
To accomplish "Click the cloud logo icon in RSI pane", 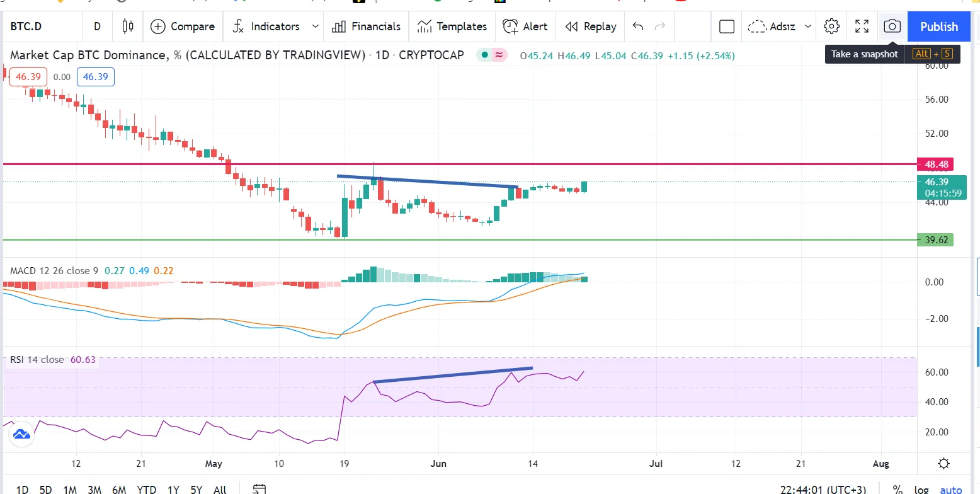I will [x=21, y=434].
